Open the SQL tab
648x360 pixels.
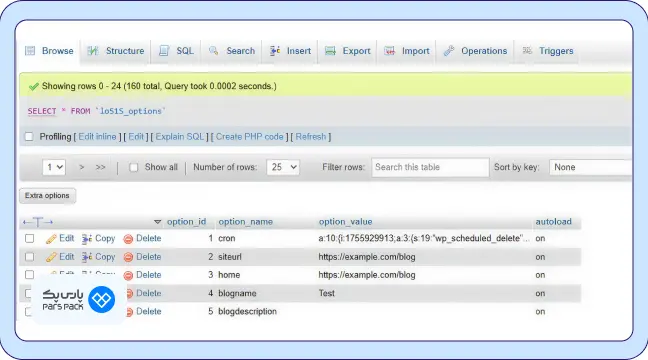click(176, 51)
